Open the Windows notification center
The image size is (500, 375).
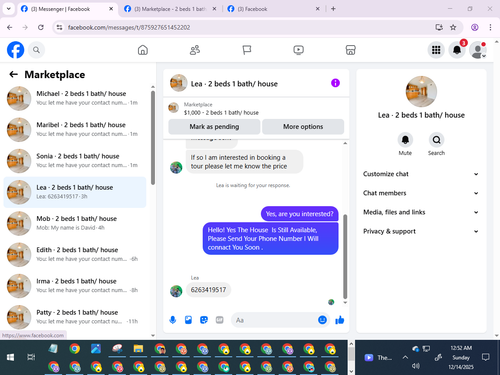(486, 358)
